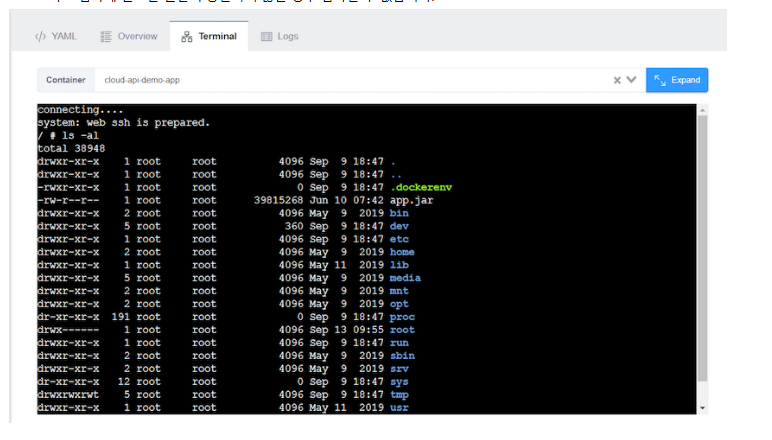
Task: Open the container dropdown chevron
Action: pos(631,80)
